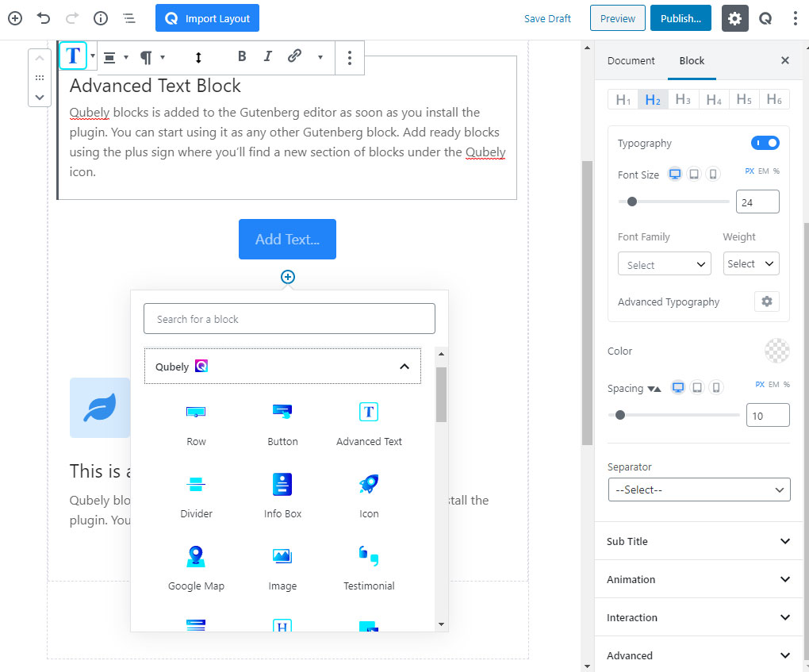Open block toolbar more options dots
The width and height of the screenshot is (809, 672).
pyautogui.click(x=350, y=57)
